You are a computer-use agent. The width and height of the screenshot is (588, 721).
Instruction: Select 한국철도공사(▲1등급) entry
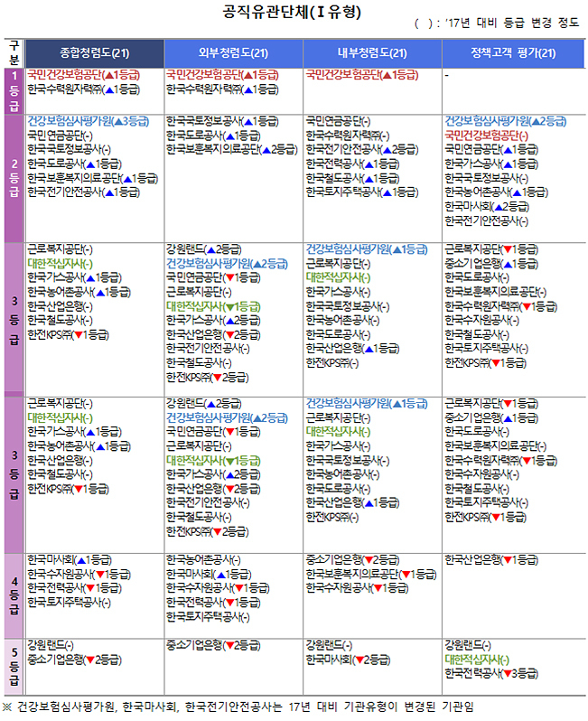point(353,178)
